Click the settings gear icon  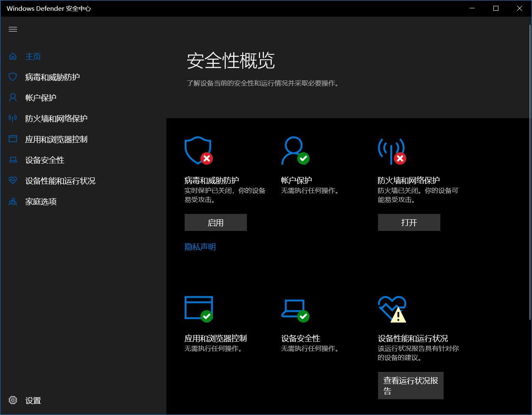(13, 400)
